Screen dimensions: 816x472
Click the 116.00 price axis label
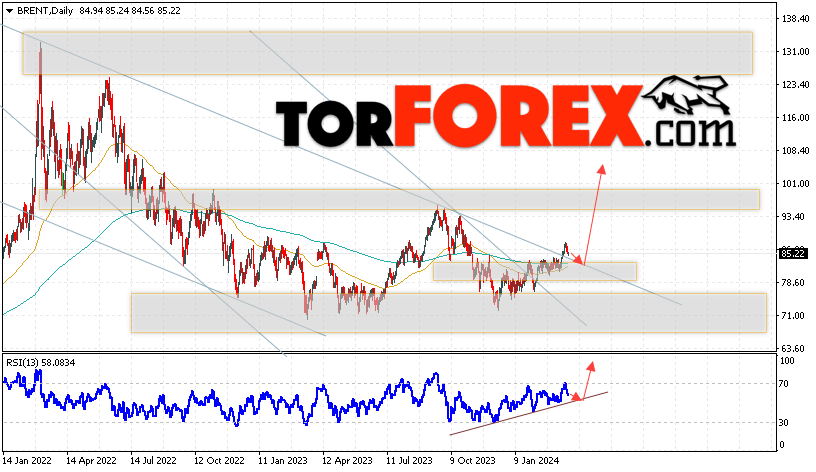point(796,118)
